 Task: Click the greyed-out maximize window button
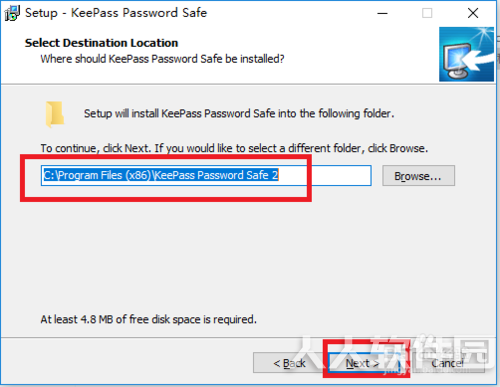pyautogui.click(x=427, y=13)
